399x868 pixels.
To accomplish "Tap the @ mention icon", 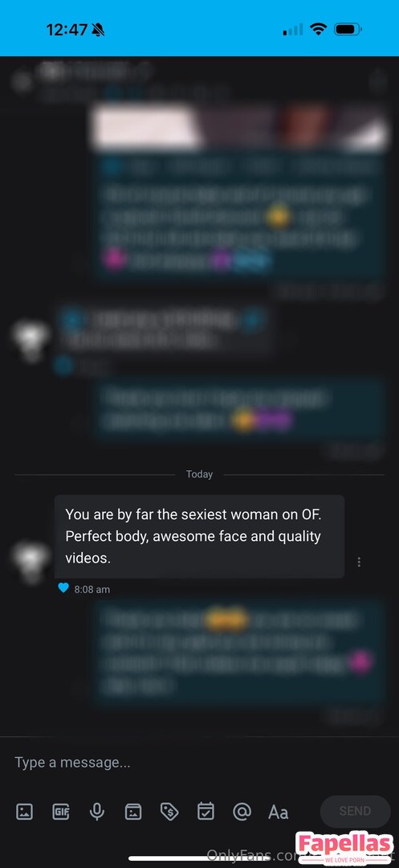I will pos(242,812).
